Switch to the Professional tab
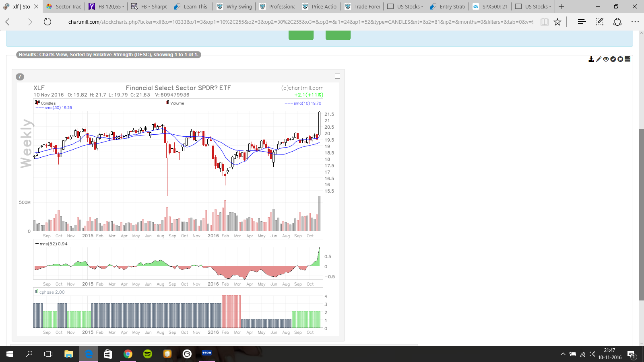The width and height of the screenshot is (644, 362). (x=277, y=6)
